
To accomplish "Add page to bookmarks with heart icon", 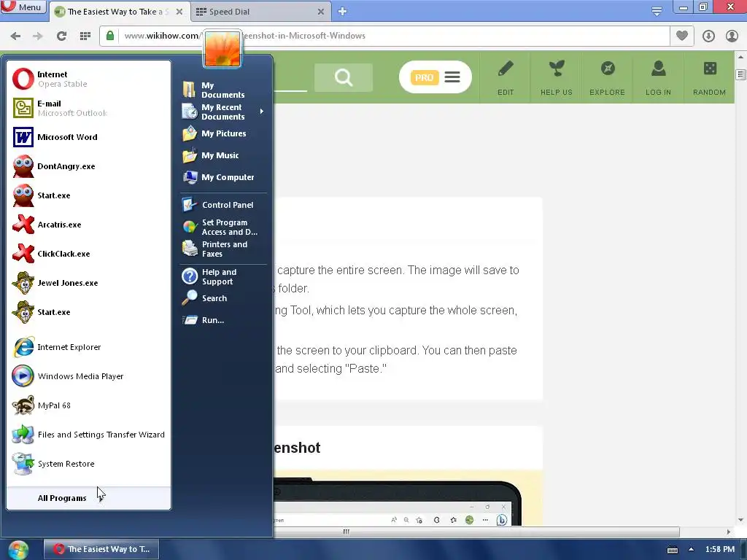I will pos(682,36).
